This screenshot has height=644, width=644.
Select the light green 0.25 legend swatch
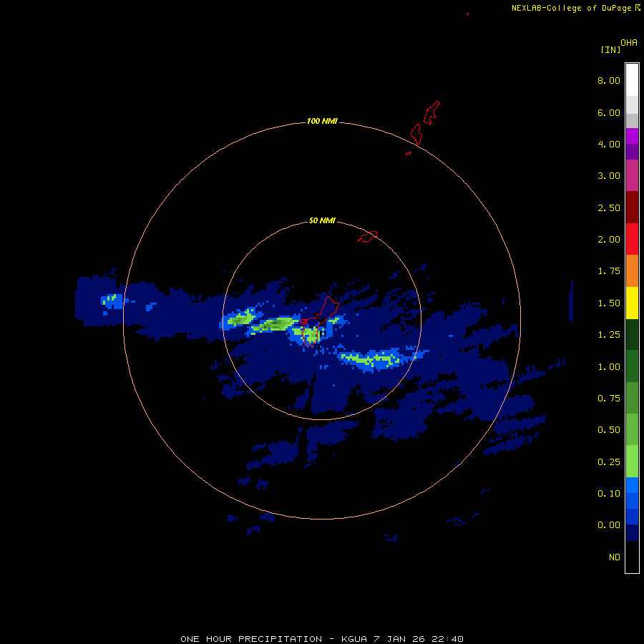pos(632,462)
